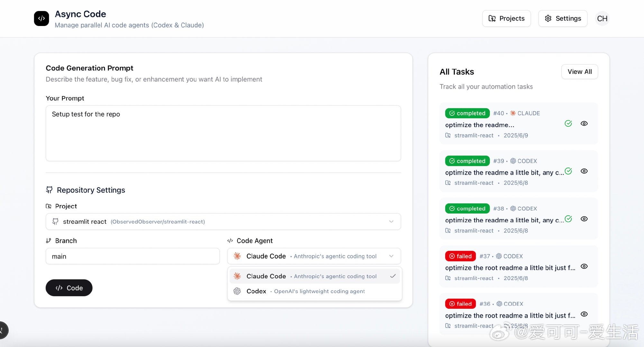
Task: Click the folder icon in task #37 row
Action: (448, 278)
